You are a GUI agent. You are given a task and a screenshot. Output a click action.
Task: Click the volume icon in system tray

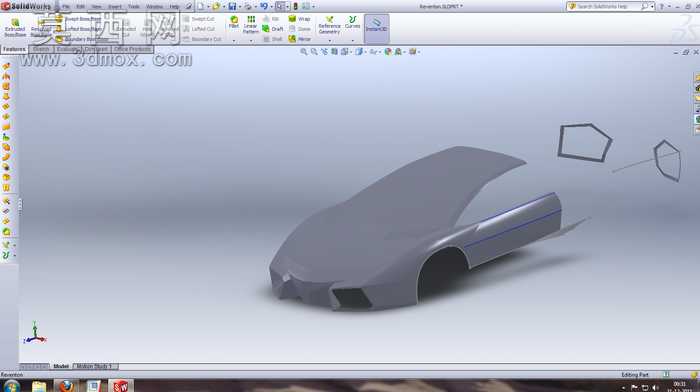655,388
